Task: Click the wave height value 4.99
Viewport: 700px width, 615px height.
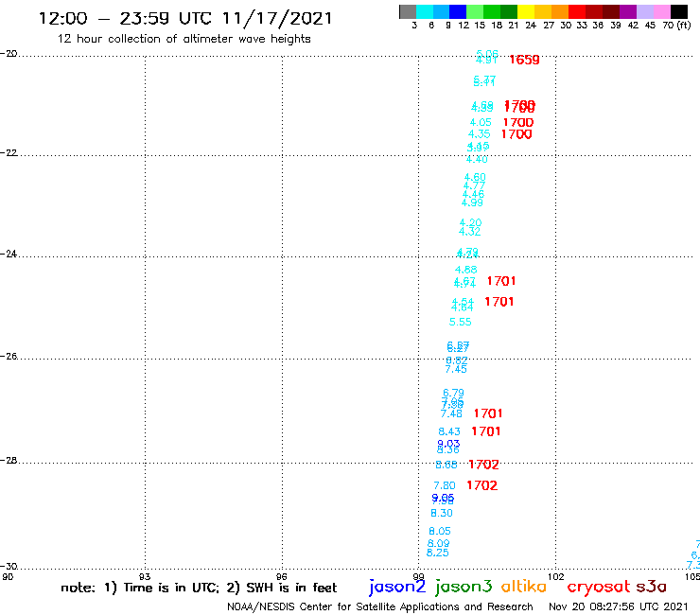Action: (x=472, y=202)
